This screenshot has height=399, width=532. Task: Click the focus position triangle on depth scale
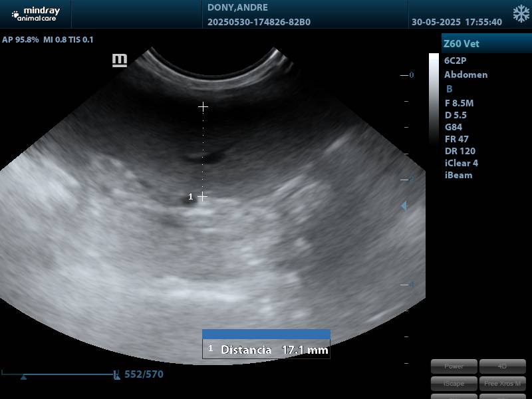pyautogui.click(x=403, y=207)
